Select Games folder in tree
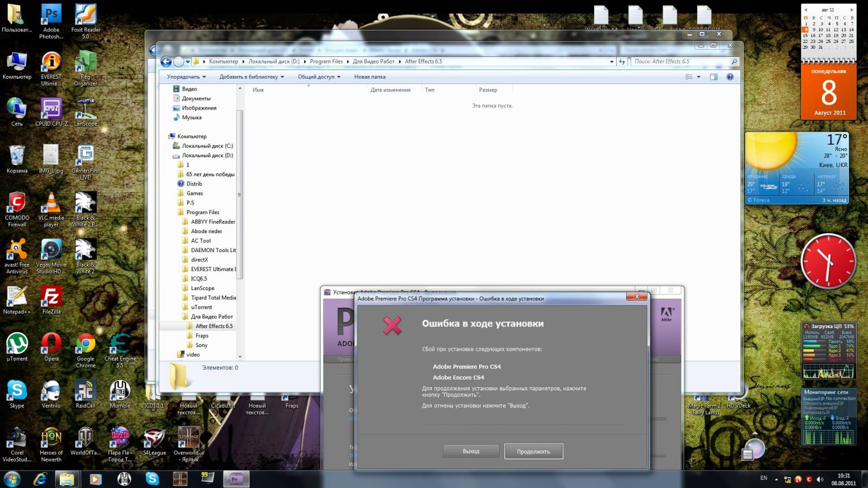 [195, 194]
